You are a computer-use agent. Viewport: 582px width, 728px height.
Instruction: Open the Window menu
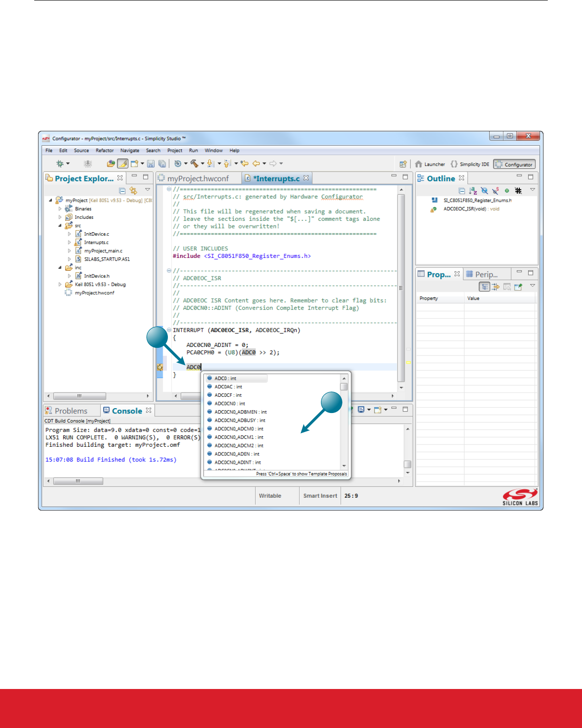(213, 150)
